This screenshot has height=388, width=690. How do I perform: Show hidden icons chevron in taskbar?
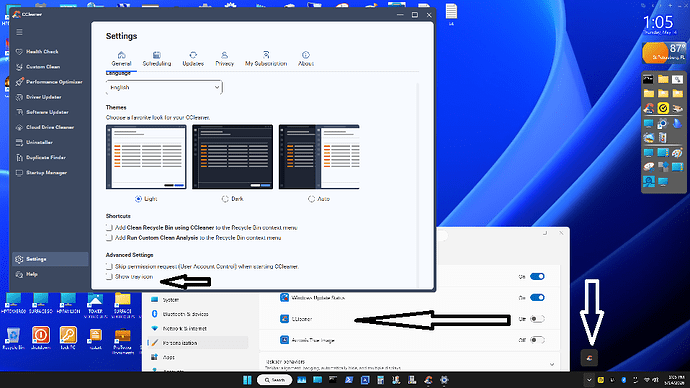tap(589, 380)
